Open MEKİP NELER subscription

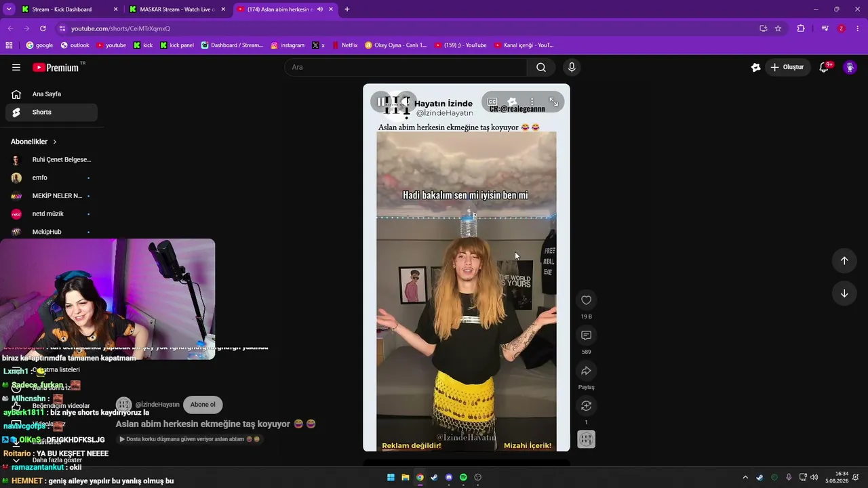coord(52,196)
